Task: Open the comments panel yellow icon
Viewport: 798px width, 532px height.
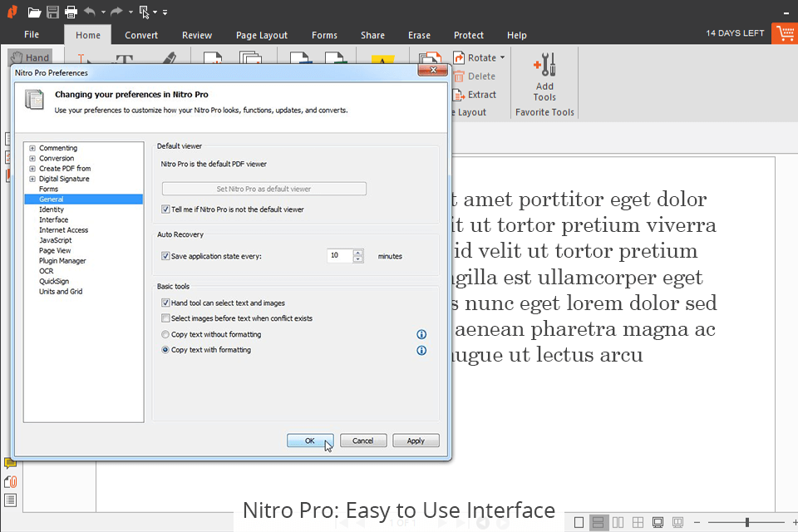Action: (10, 463)
